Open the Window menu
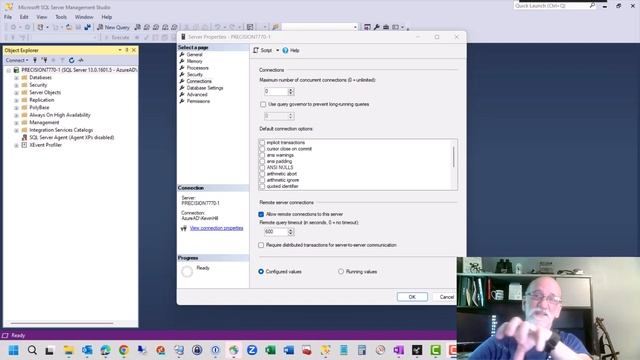Viewport: 640px width, 360px height. click(x=84, y=17)
